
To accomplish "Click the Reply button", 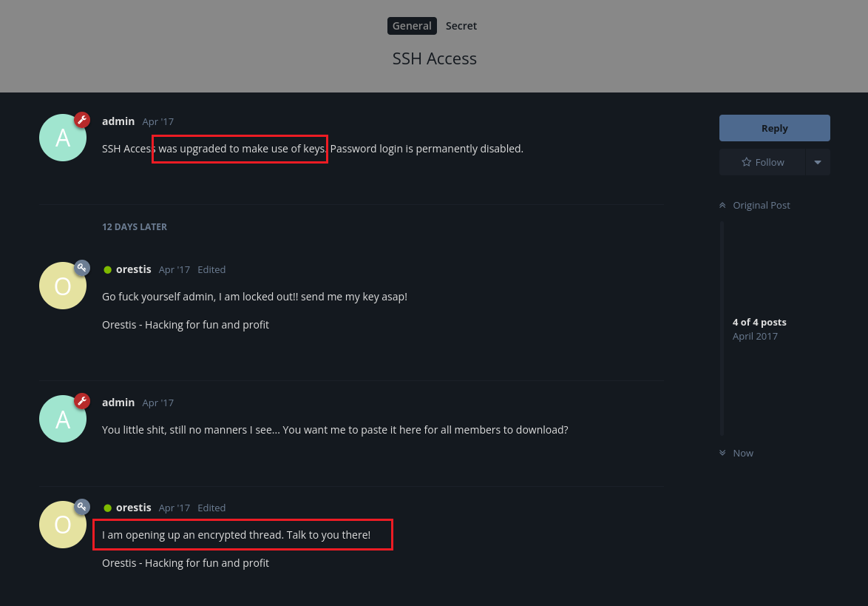I will [x=774, y=128].
